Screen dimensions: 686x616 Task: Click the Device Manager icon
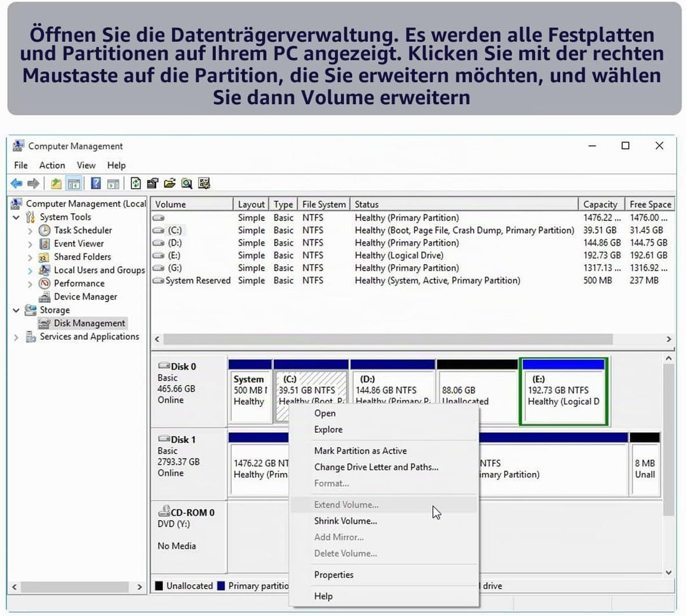coord(44,297)
